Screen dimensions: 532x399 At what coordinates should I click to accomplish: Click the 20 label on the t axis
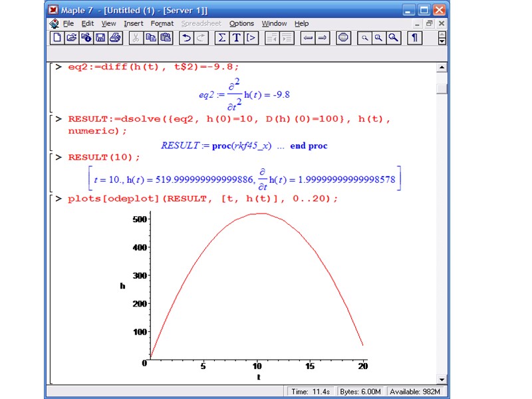click(363, 366)
